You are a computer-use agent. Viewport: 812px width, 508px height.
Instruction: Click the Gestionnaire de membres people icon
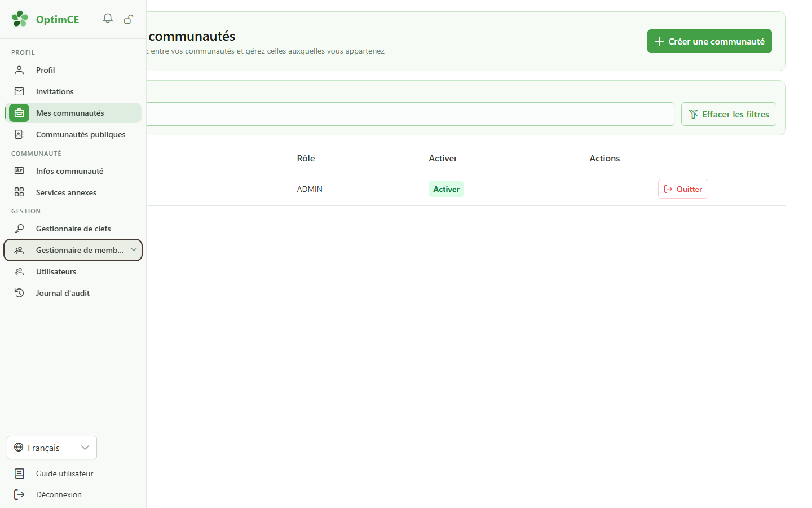click(x=19, y=250)
